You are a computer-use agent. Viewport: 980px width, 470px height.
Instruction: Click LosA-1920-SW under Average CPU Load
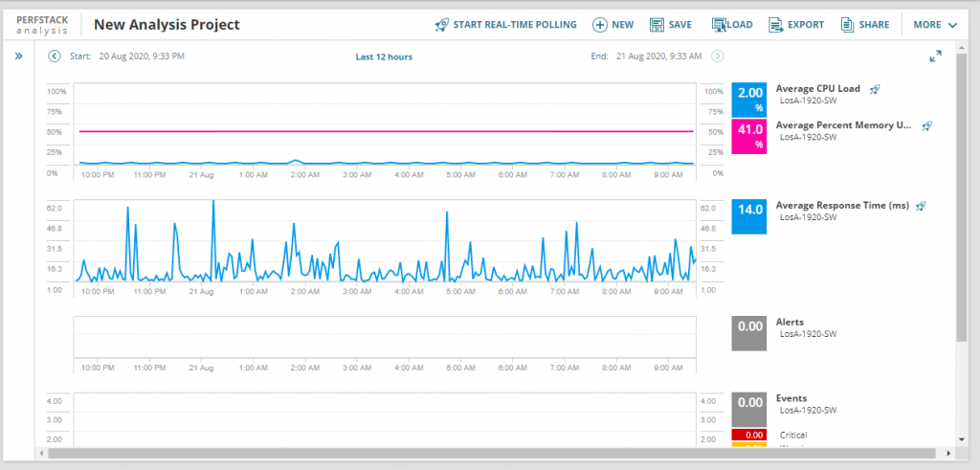[x=808, y=101]
